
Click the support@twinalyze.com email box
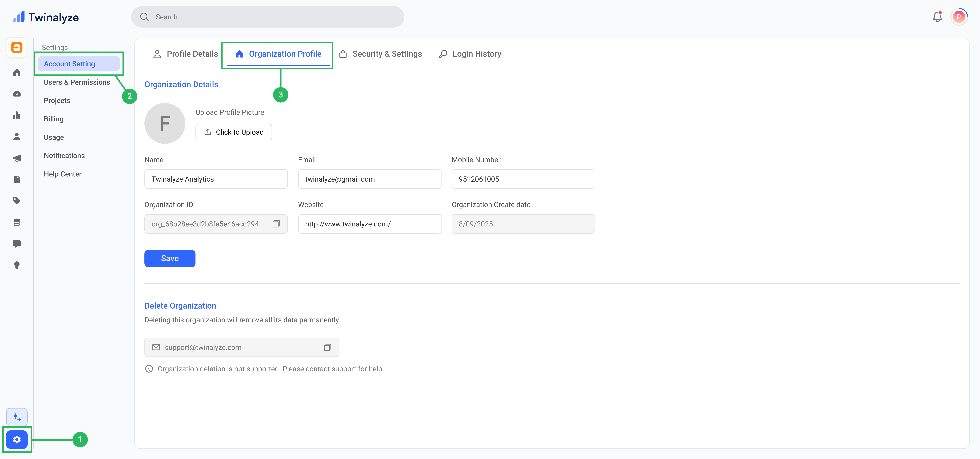[x=242, y=347]
